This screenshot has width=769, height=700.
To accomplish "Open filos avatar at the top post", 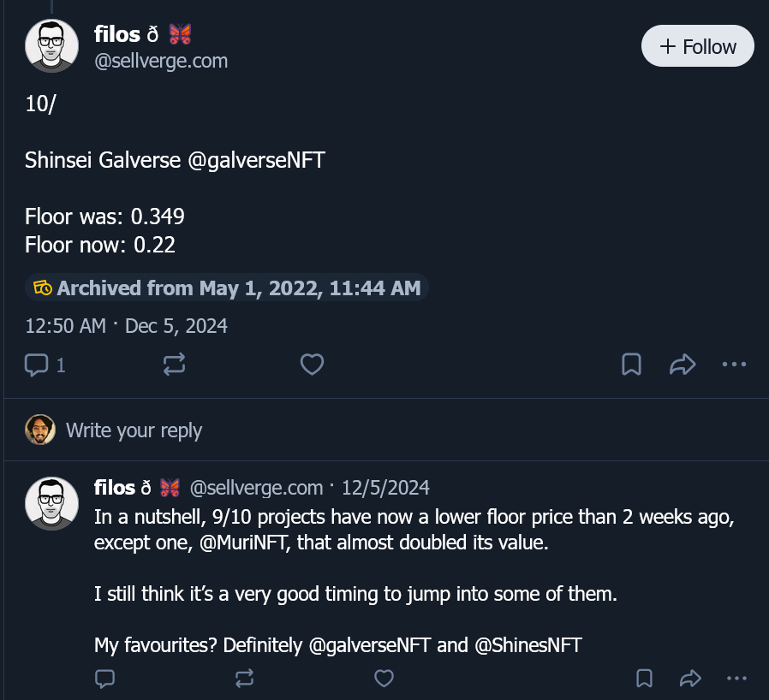I will [x=52, y=46].
